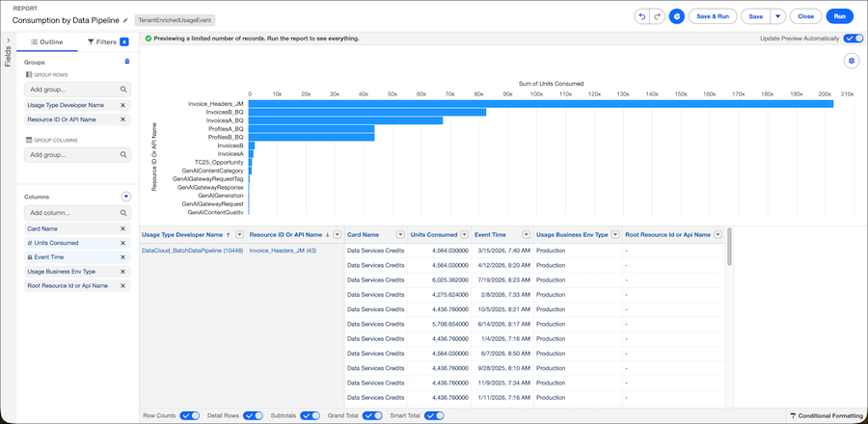Toggle Row Counts switch
This screenshot has height=424, width=868.
click(x=190, y=415)
